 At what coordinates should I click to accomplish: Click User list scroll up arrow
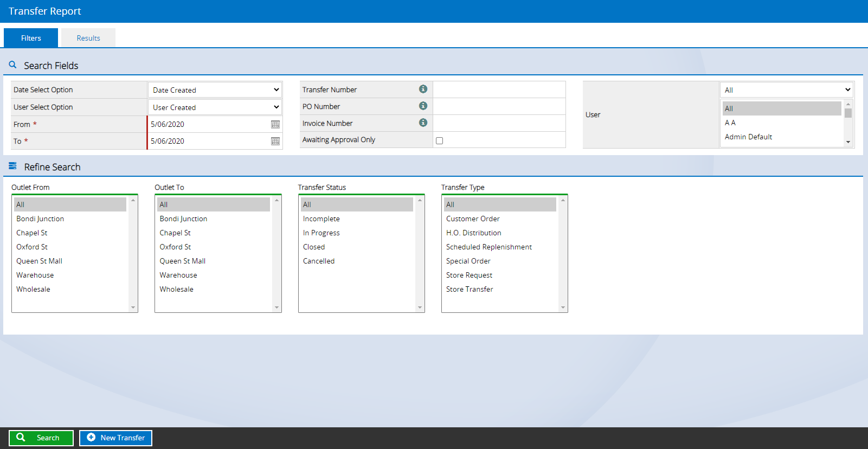(x=848, y=104)
